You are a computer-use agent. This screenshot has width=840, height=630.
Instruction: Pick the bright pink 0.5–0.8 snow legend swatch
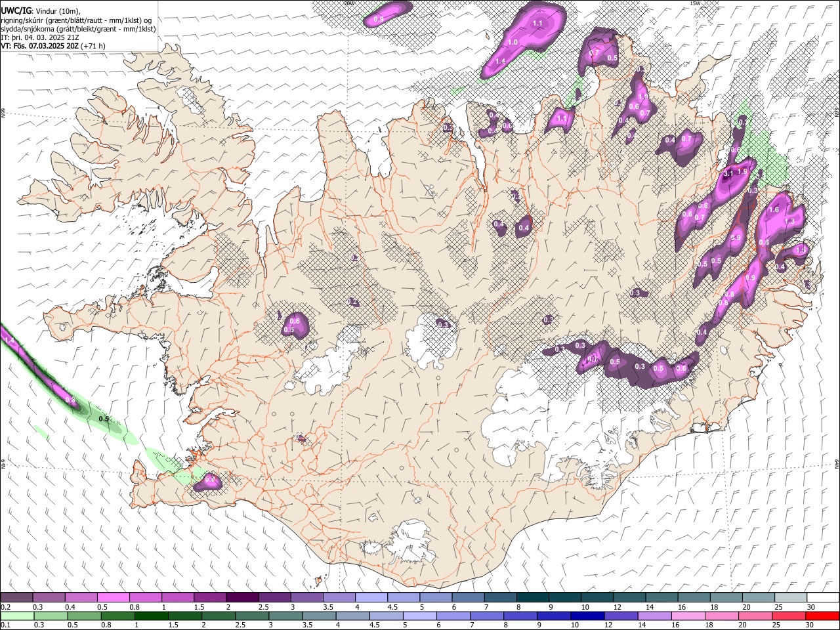pyautogui.click(x=113, y=598)
